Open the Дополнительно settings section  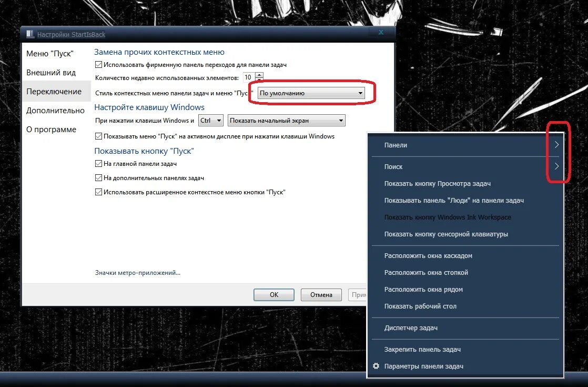(x=56, y=111)
